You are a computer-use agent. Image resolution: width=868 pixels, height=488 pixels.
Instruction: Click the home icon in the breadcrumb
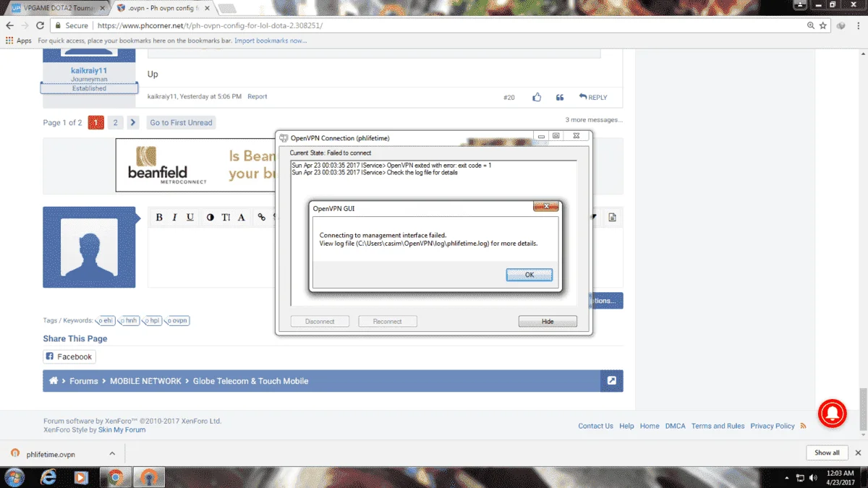tap(54, 380)
